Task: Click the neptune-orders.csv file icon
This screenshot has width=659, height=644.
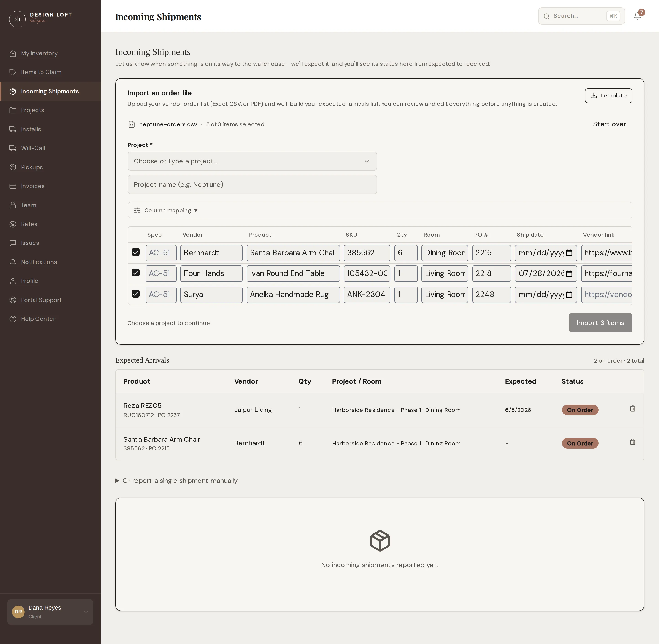Action: pyautogui.click(x=132, y=124)
